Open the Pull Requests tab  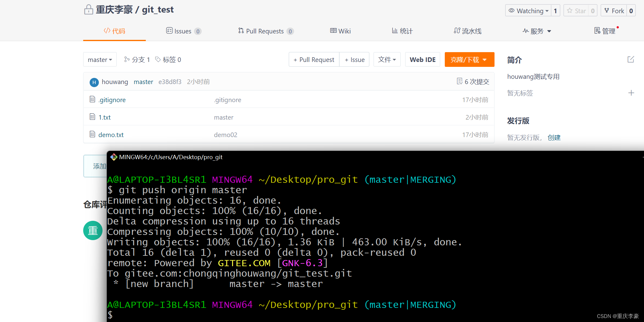pos(266,31)
